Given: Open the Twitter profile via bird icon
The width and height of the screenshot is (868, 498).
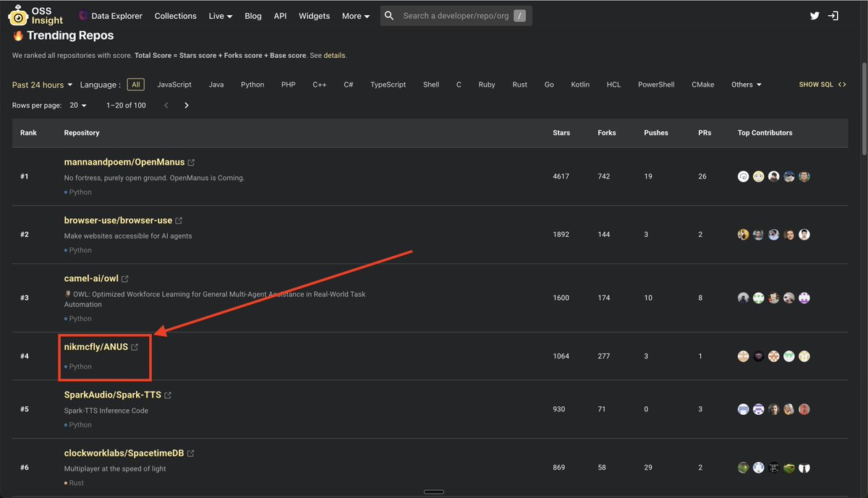Looking at the screenshot, I should (x=814, y=14).
